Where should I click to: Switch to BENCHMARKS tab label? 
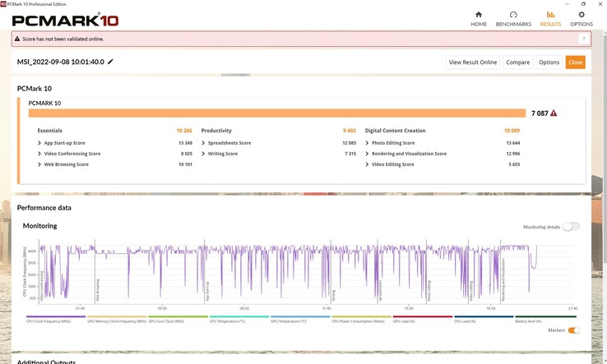point(513,24)
